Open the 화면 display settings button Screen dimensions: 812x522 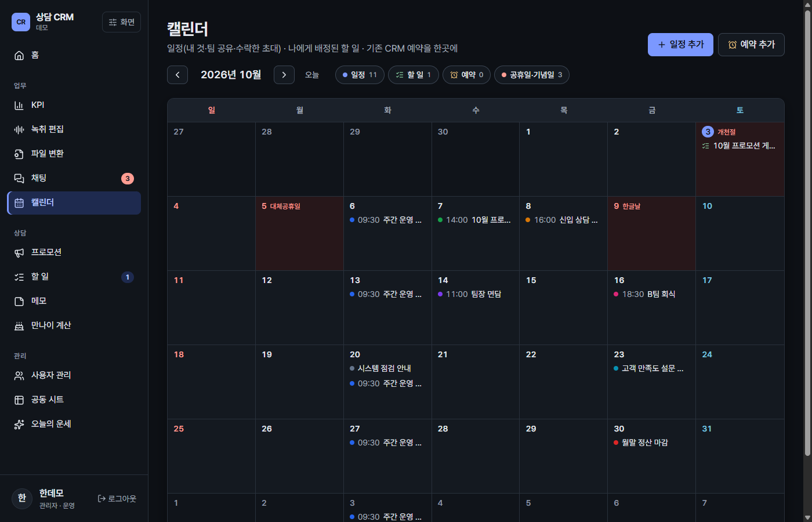[122, 22]
